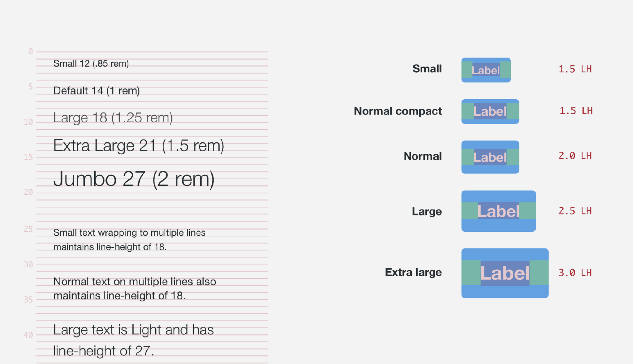
Task: Select the "Extra large" row title
Action: click(x=413, y=272)
